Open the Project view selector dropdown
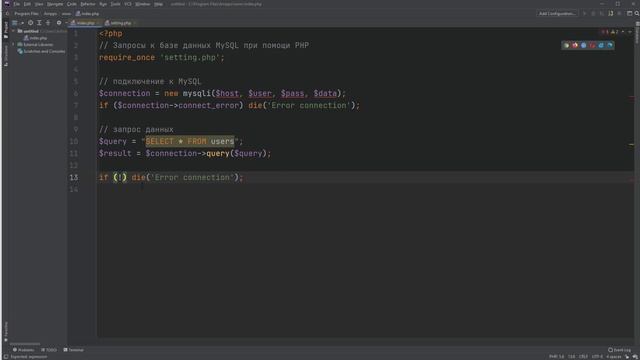Viewport: 640px width, 360px height. [x=18, y=23]
